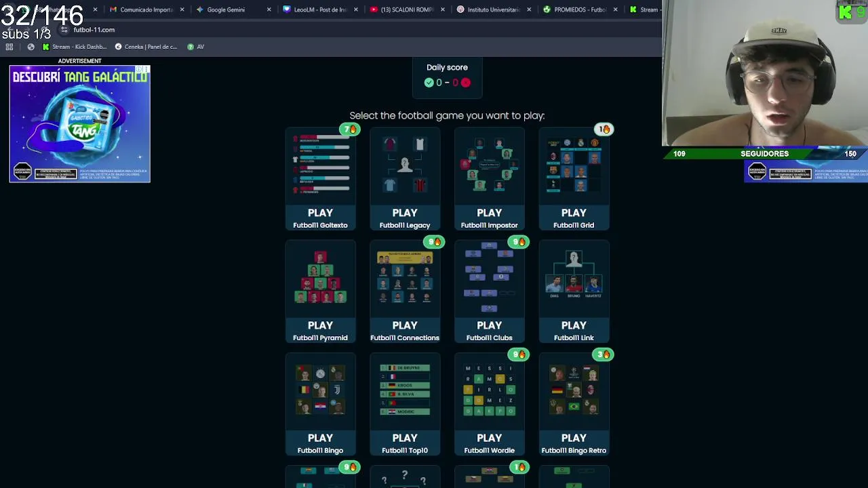The width and height of the screenshot is (868, 488).
Task: Open the Stream - Kick Dashboard bookmark
Action: point(75,47)
